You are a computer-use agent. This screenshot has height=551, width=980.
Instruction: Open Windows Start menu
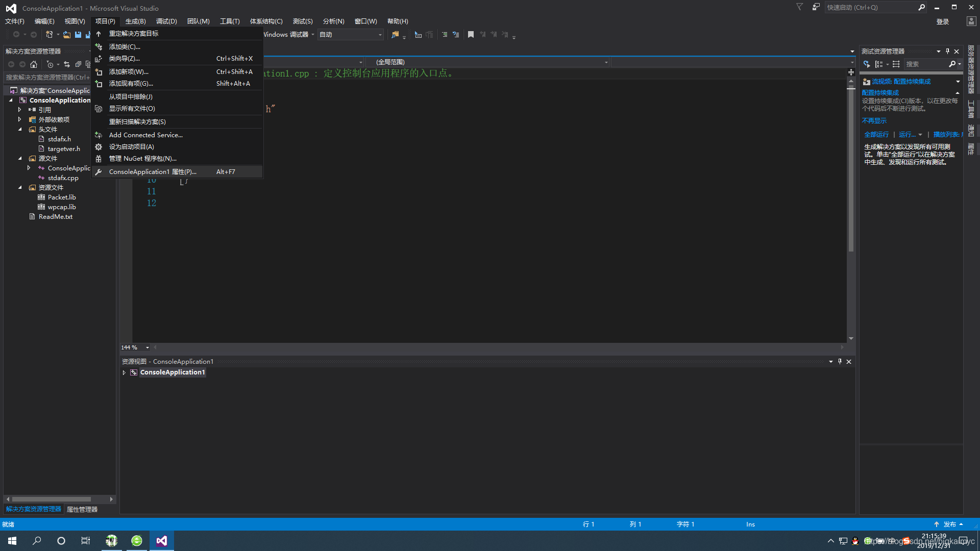click(12, 541)
